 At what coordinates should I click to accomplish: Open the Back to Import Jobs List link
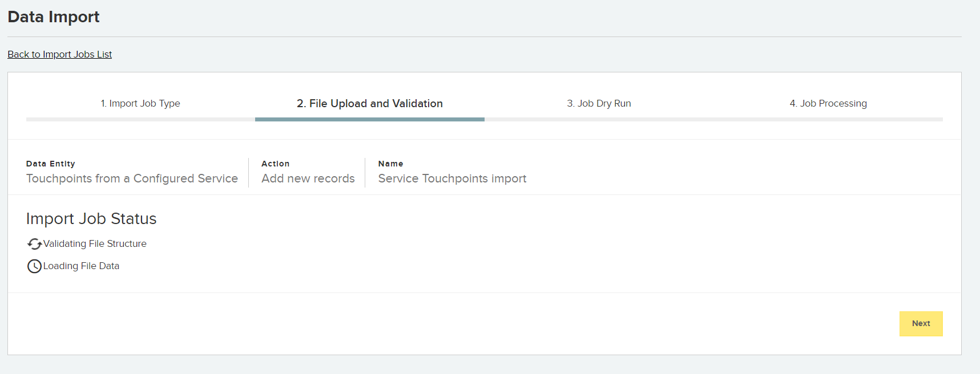tap(59, 54)
